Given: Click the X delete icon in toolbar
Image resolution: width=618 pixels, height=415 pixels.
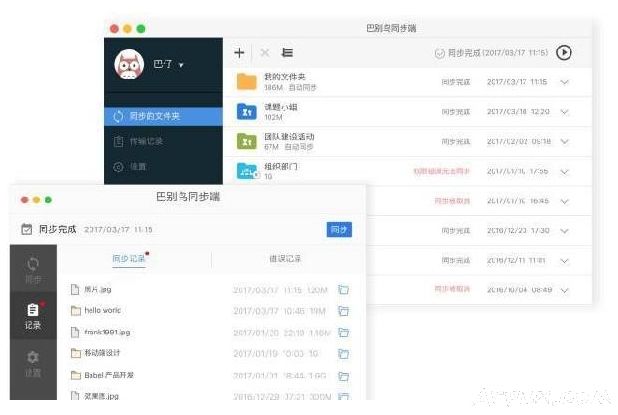Looking at the screenshot, I should (265, 53).
